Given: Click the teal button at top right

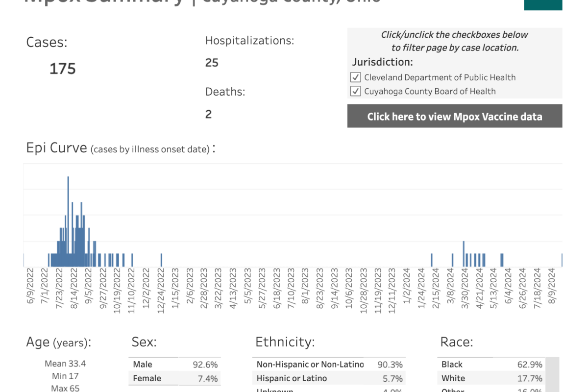Looking at the screenshot, I should coord(543,4).
